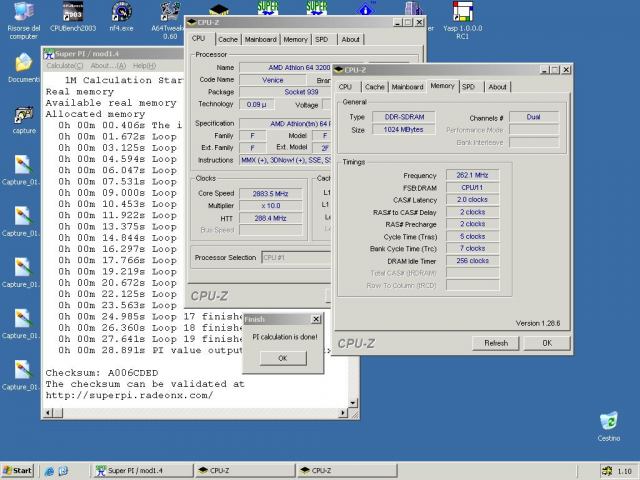This screenshot has width=640, height=480.
Task: Click Super PI vertical scrollbar down arrow
Action: pos(353,403)
